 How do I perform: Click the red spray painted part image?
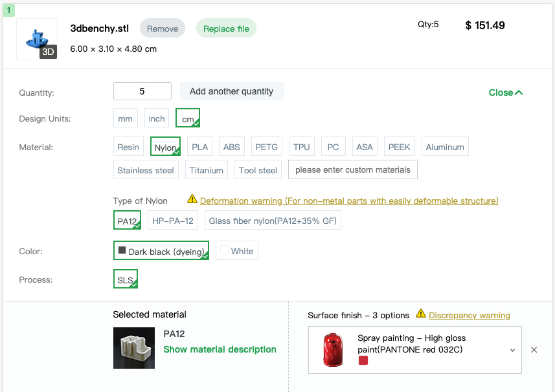coord(333,349)
